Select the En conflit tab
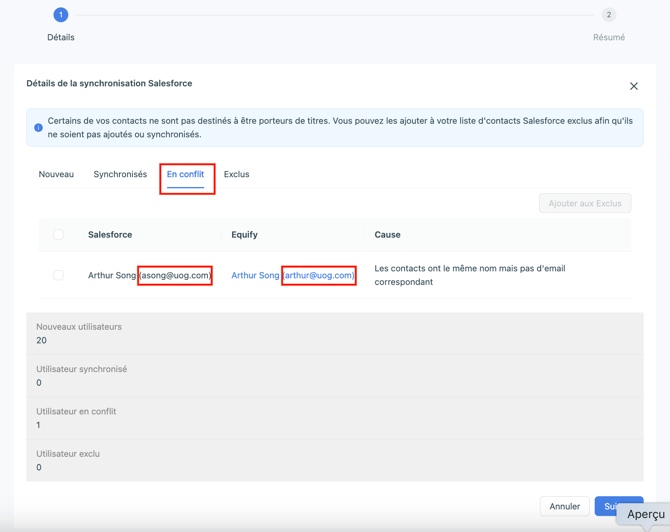 point(185,174)
